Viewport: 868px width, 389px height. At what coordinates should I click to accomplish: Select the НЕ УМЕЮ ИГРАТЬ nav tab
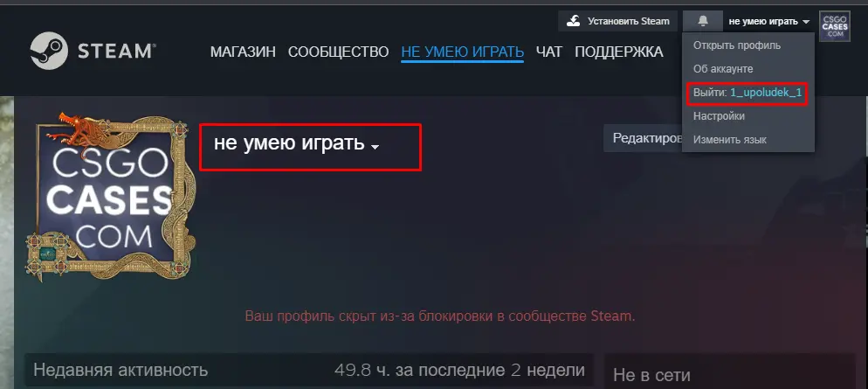pos(462,52)
